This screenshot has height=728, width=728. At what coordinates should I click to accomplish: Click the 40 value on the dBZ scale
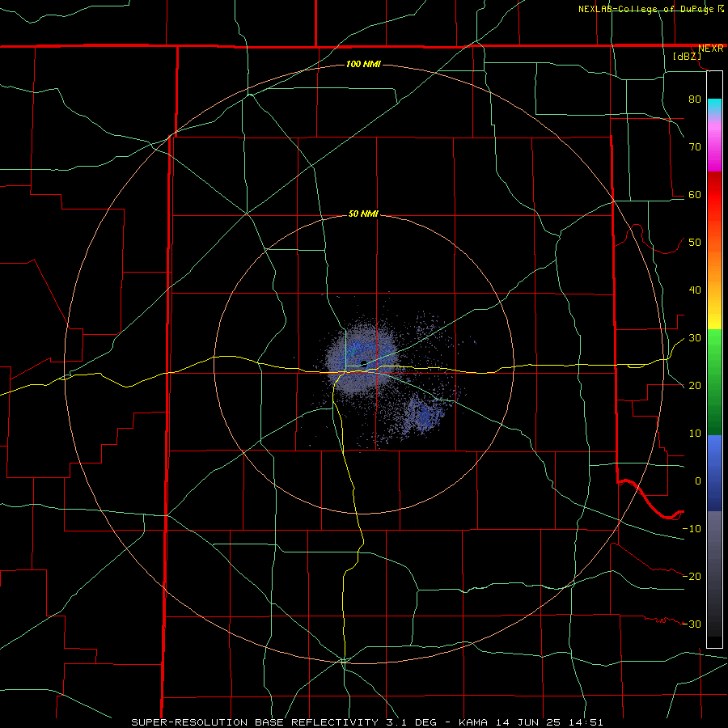[x=695, y=290]
